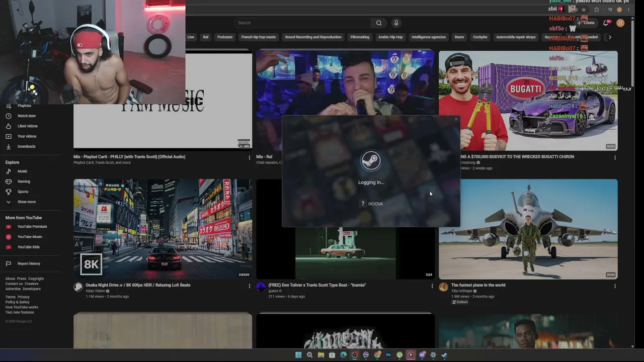This screenshot has height=362, width=644.
Task: Open the Privacy footer link
Action: (x=24, y=297)
